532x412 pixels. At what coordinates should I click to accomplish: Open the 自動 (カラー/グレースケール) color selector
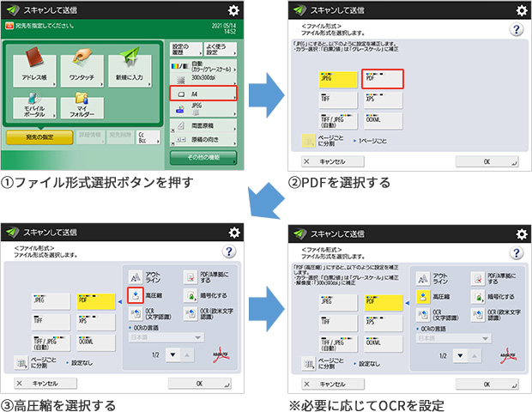[203, 64]
